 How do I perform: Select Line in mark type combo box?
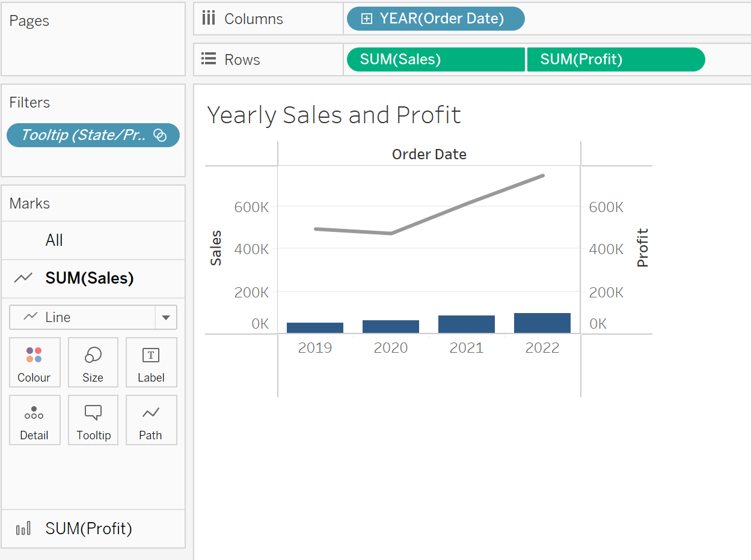tap(82, 317)
